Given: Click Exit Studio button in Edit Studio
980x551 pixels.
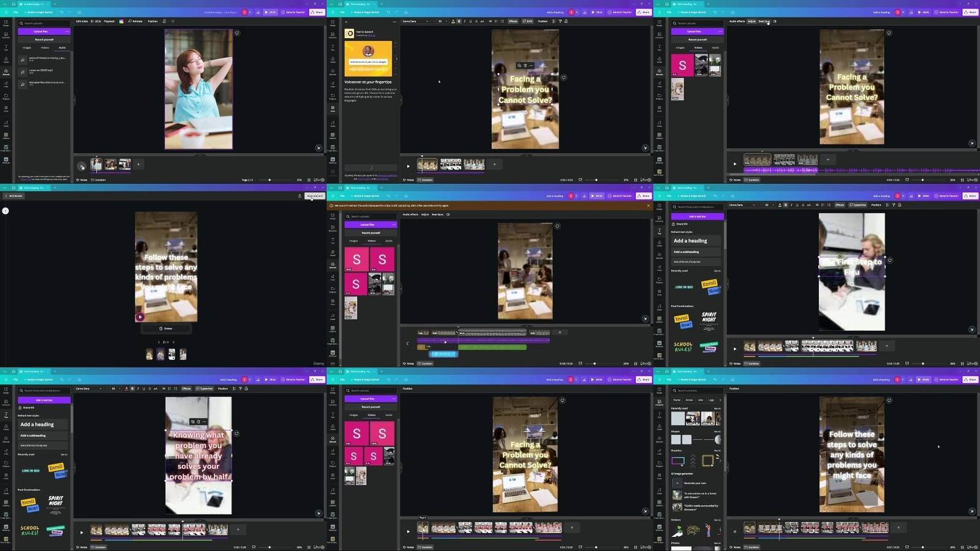Looking at the screenshot, I should pos(13,196).
